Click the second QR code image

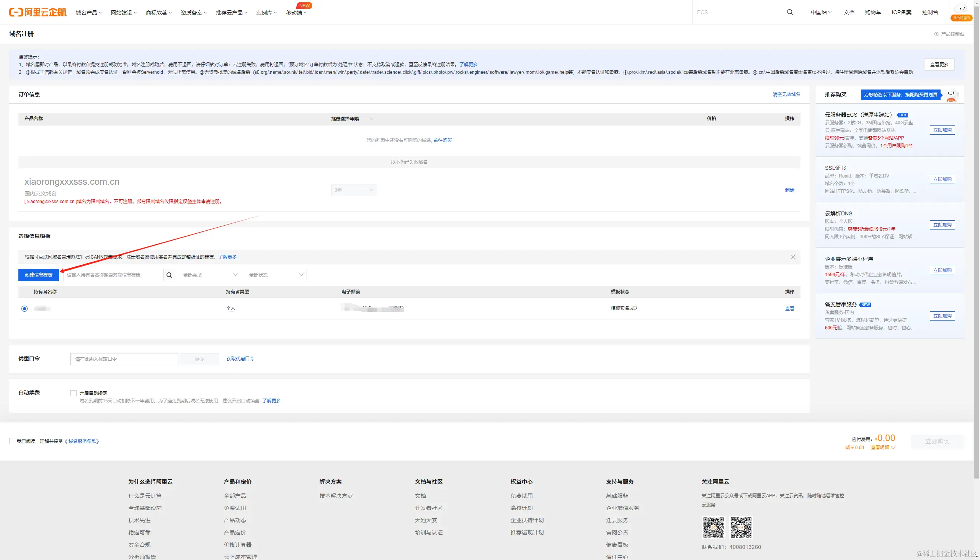(741, 527)
